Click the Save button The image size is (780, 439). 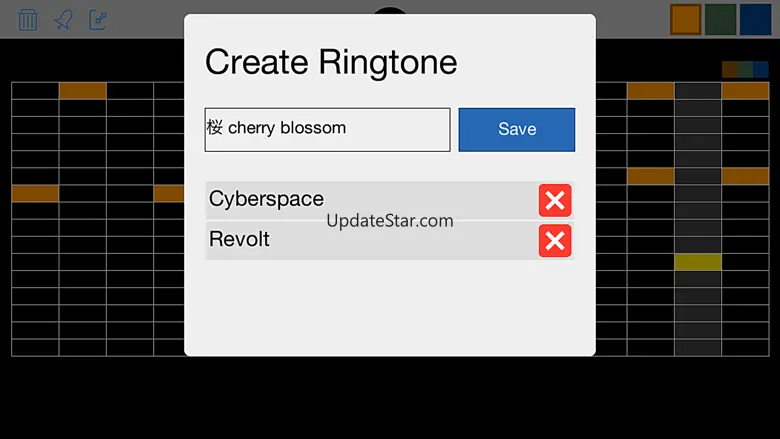coord(516,129)
